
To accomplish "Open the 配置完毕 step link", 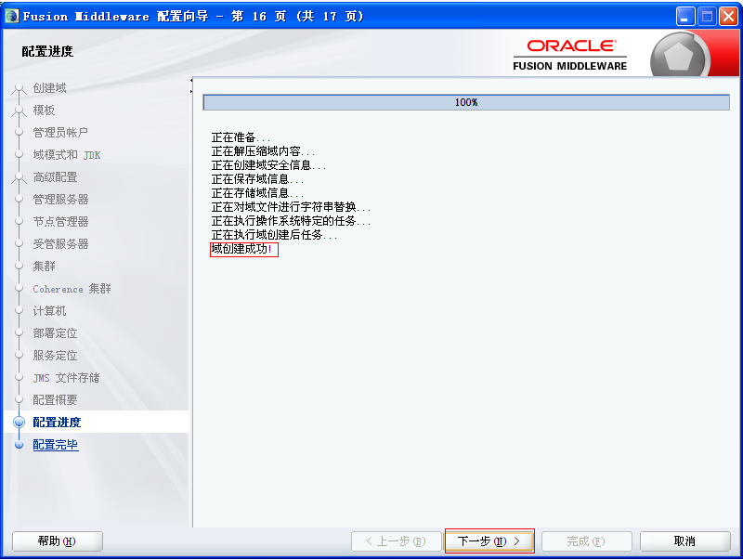I will 56,445.
